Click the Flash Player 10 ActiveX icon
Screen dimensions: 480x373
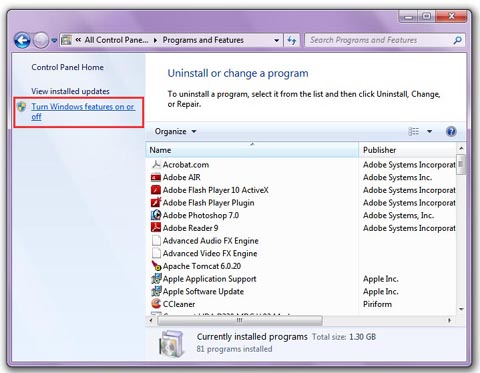tap(156, 190)
